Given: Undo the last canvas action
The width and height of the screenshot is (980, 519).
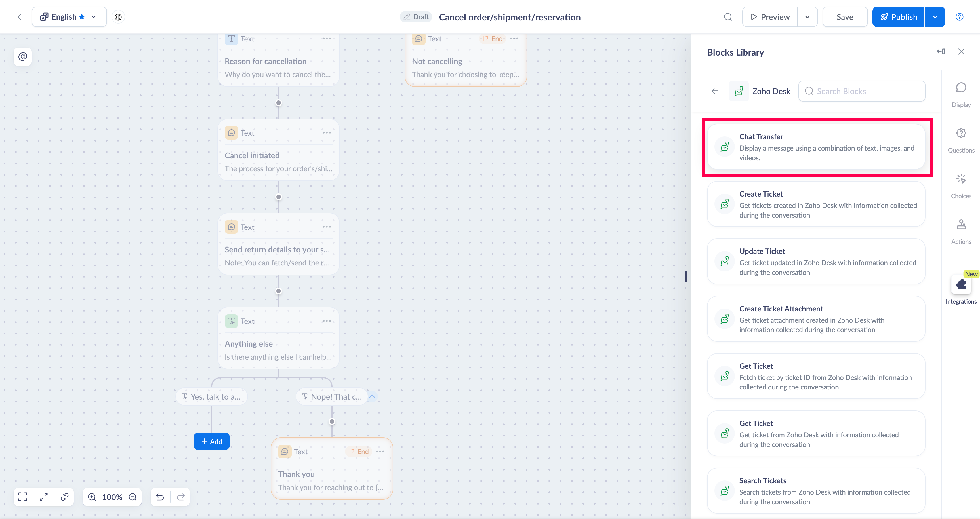Looking at the screenshot, I should [160, 497].
